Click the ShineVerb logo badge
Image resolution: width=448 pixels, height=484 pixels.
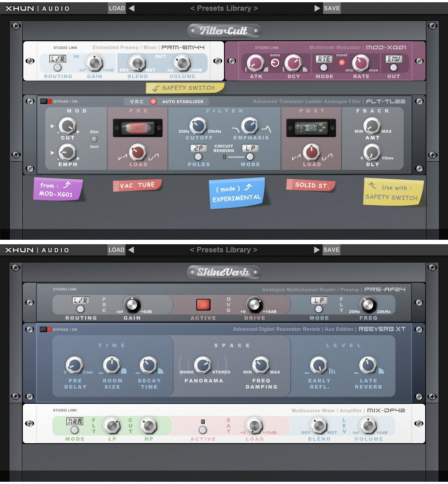[224, 272]
